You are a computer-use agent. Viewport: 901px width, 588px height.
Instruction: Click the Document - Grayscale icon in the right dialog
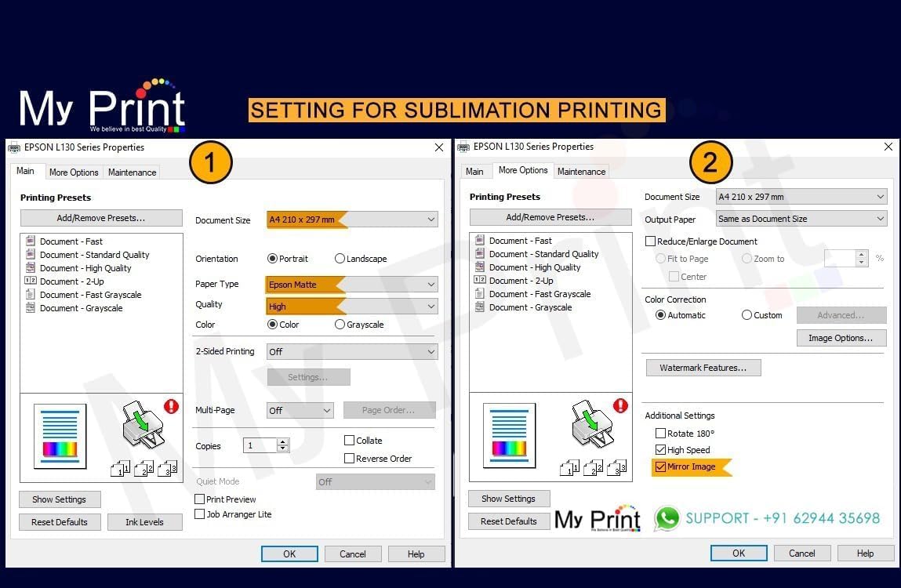click(x=480, y=307)
